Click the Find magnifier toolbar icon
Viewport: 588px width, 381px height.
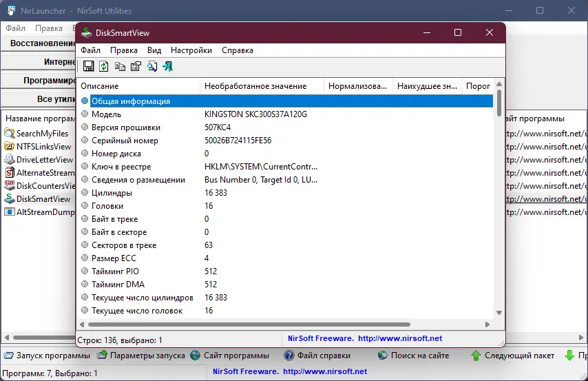[152, 66]
